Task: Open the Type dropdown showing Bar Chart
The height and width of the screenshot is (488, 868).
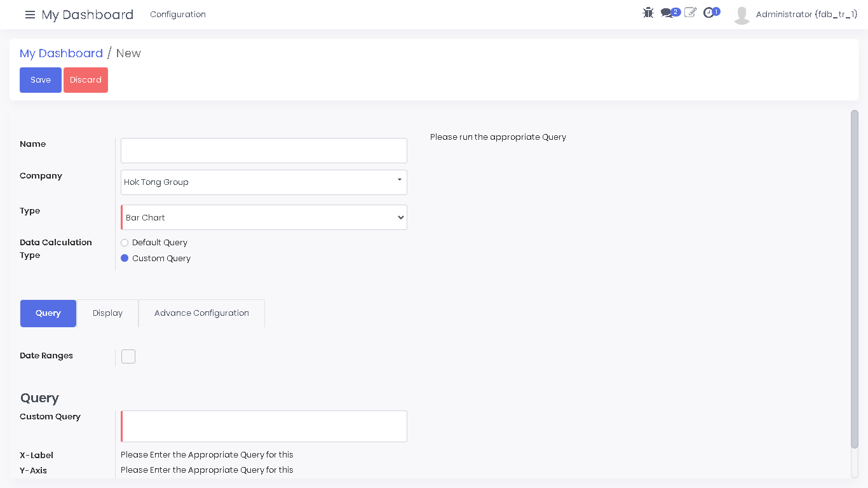Action: pos(264,217)
